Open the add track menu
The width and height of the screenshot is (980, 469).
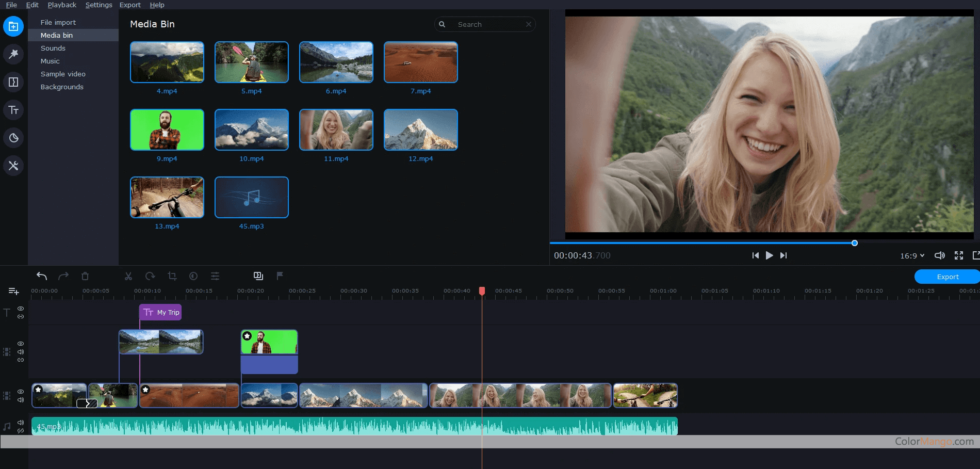(x=14, y=292)
